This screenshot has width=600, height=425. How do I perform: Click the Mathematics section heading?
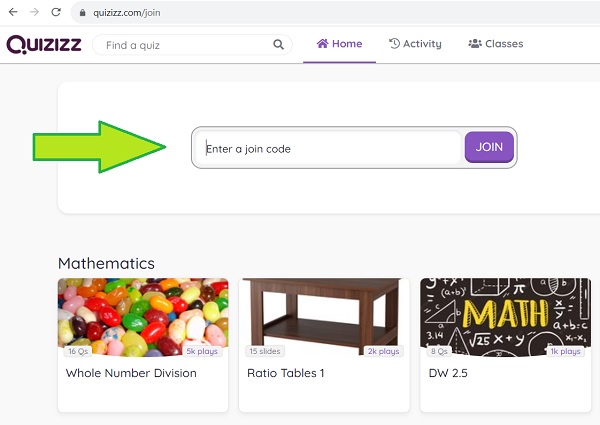coord(106,263)
